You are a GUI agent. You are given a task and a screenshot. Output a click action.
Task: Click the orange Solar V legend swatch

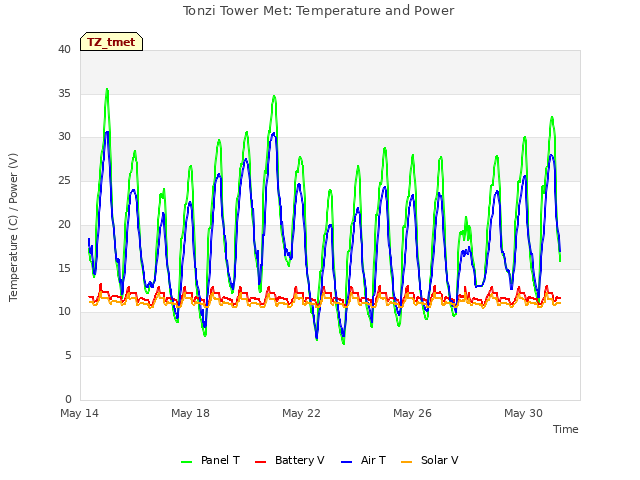(407, 462)
